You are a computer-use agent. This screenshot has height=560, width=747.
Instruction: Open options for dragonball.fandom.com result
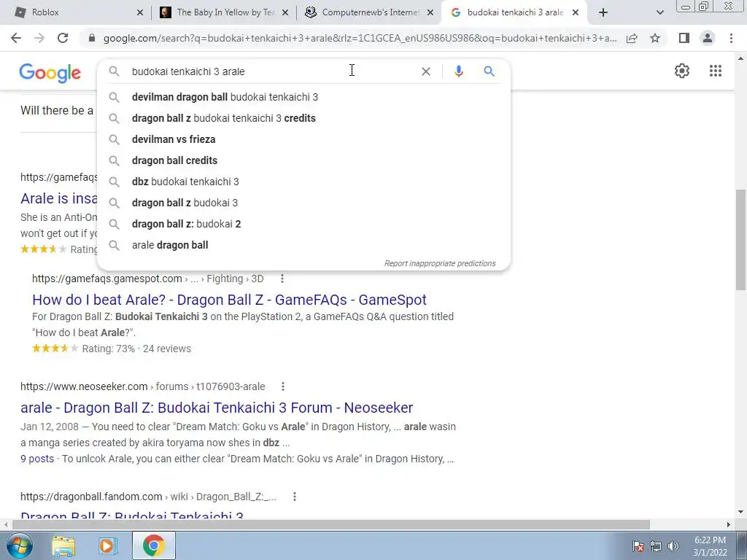click(295, 497)
